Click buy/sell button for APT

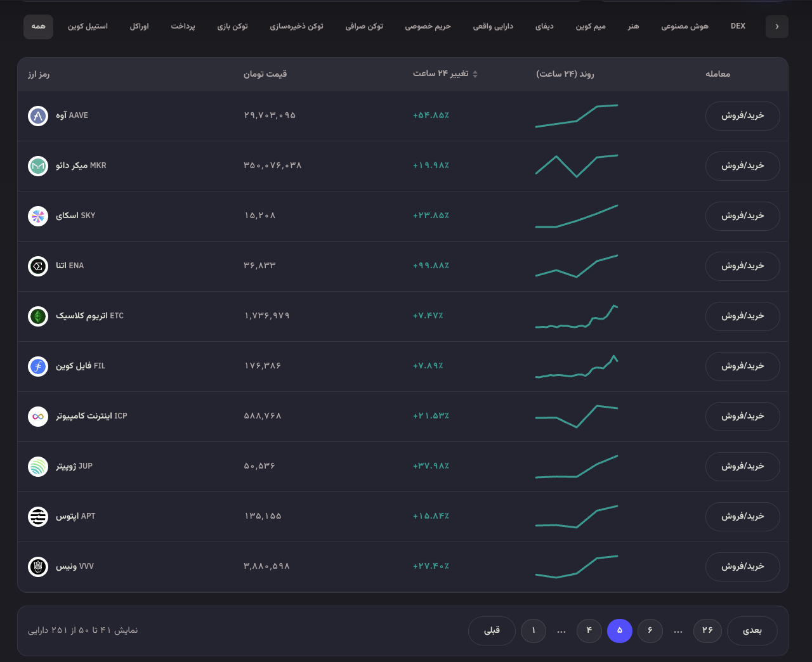743,517
